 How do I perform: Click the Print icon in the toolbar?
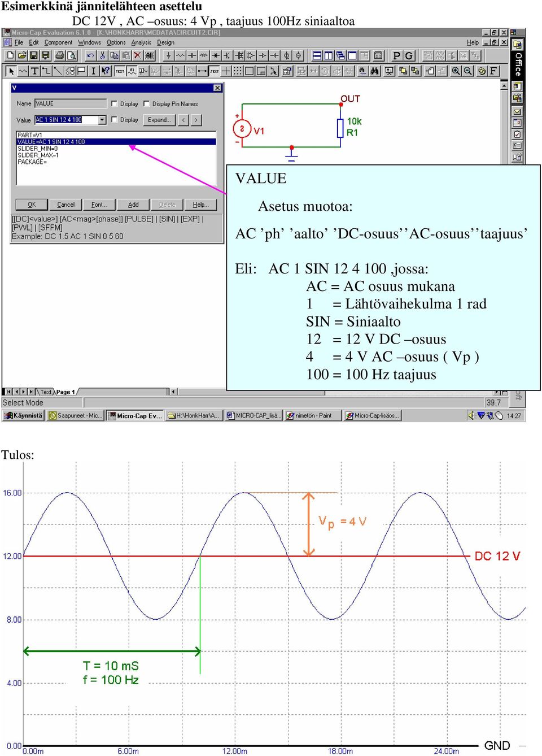click(x=59, y=55)
